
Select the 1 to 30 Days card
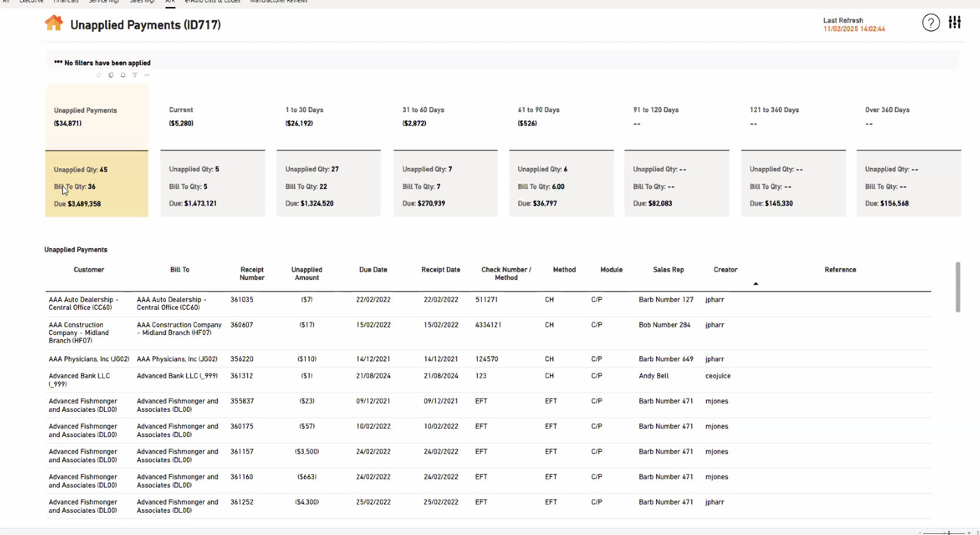(x=329, y=150)
